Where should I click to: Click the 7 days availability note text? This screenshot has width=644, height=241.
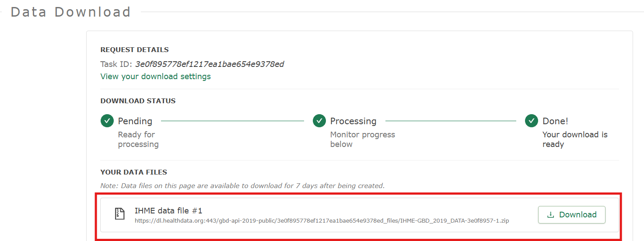(x=242, y=186)
